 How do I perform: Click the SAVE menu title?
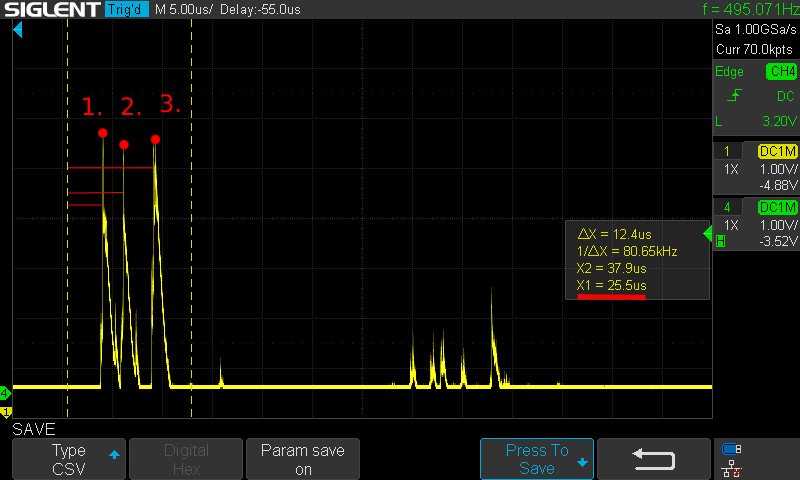click(x=34, y=429)
